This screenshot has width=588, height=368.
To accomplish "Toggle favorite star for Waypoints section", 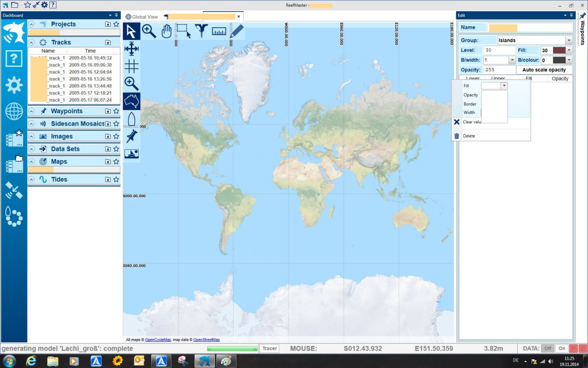I will pos(116,111).
